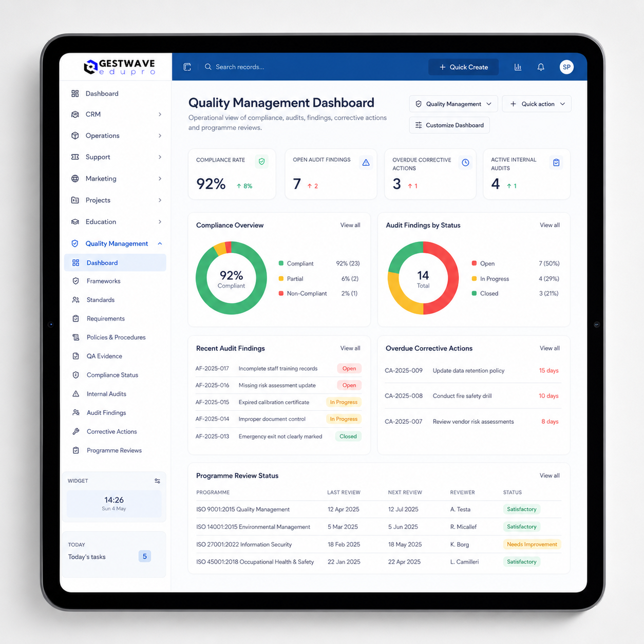Screen dimensions: 644x644
Task: Open the Programme Reviews menu item
Action: click(115, 450)
